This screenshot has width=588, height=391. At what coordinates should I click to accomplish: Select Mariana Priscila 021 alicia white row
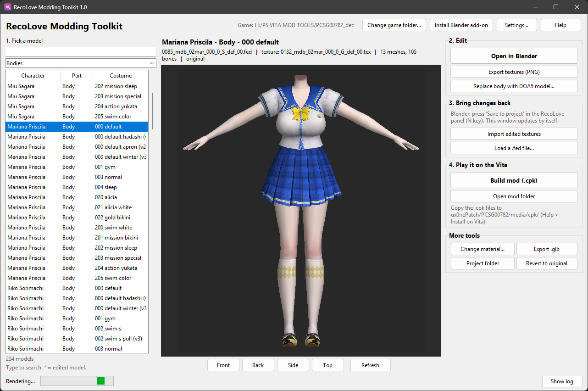click(x=77, y=207)
